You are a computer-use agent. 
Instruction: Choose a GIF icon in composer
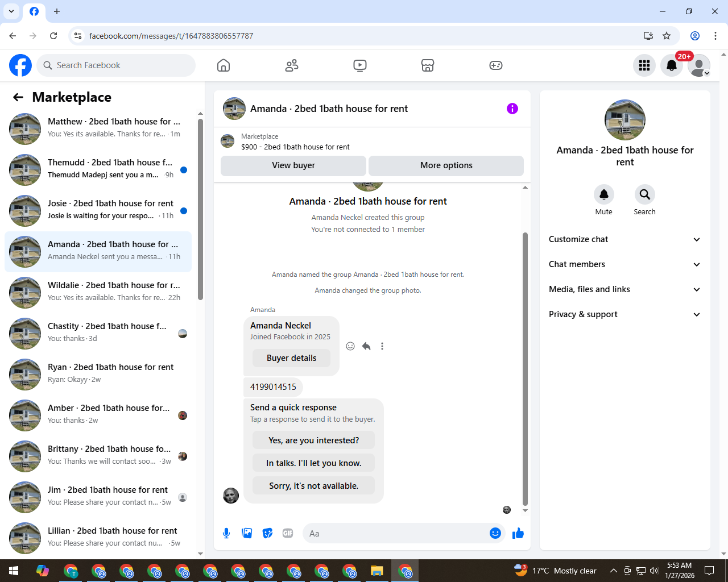click(x=288, y=533)
